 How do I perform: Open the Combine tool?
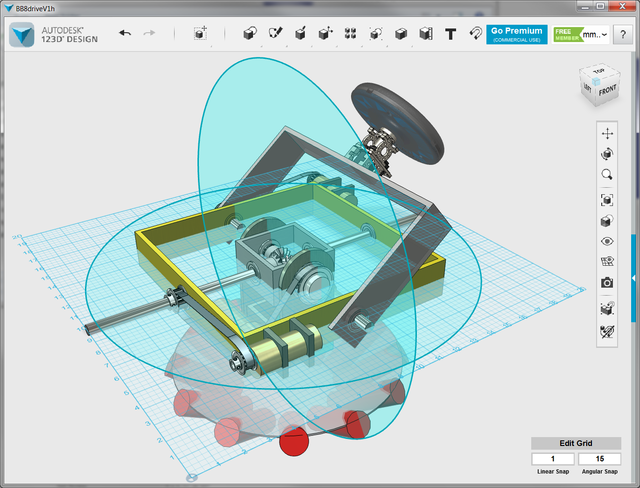pyautogui.click(x=401, y=33)
